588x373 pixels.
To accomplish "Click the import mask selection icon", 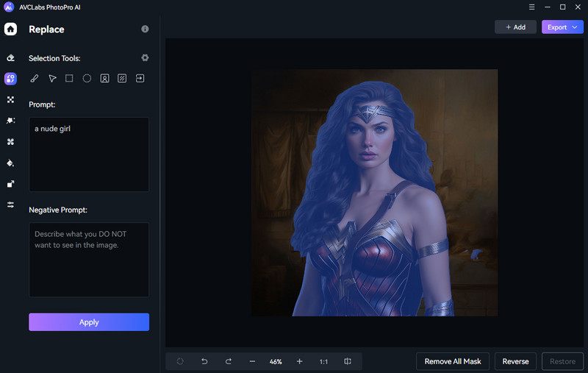I will [140, 78].
